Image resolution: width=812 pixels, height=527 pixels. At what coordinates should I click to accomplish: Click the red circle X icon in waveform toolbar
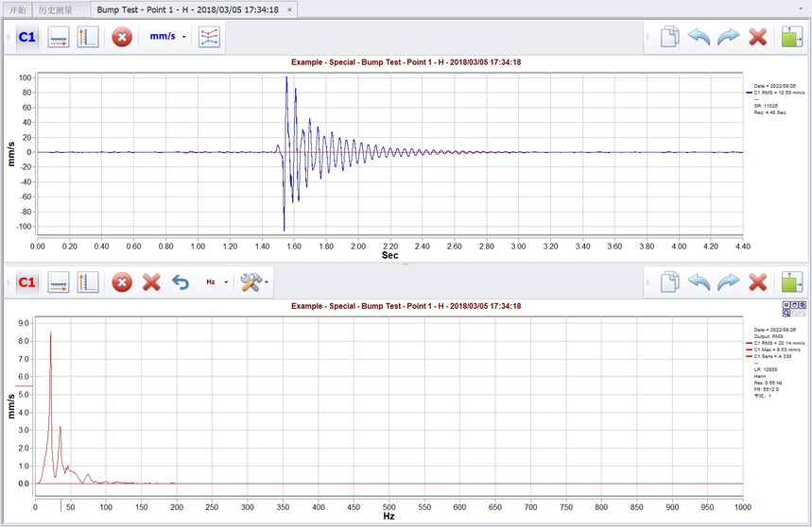click(122, 38)
